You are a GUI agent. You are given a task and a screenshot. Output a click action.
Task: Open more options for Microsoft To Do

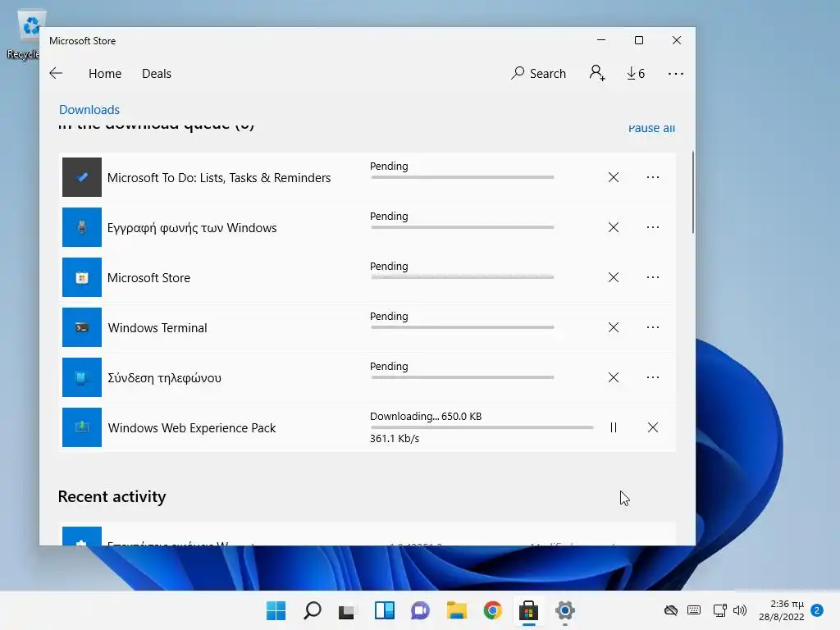coord(652,177)
